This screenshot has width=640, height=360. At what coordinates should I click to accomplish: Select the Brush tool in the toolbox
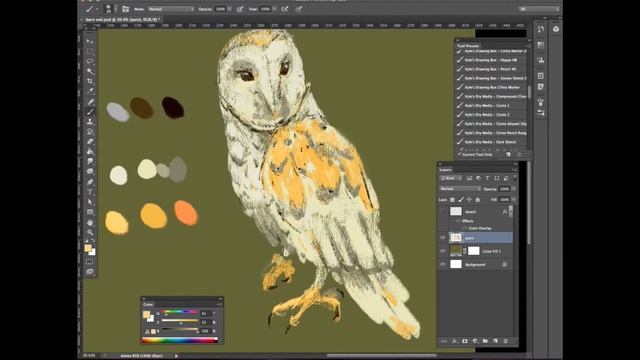click(x=90, y=112)
